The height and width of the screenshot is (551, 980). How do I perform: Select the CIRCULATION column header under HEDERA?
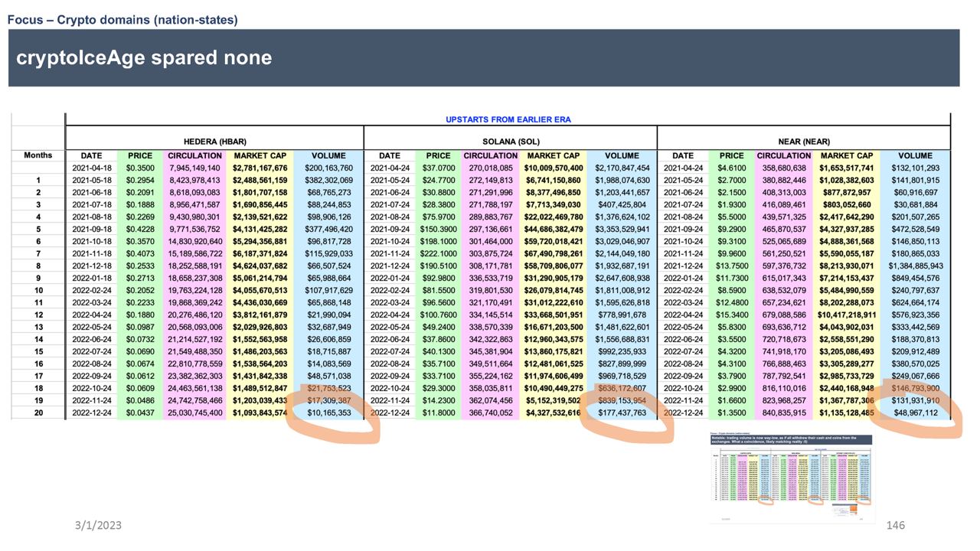pos(194,155)
